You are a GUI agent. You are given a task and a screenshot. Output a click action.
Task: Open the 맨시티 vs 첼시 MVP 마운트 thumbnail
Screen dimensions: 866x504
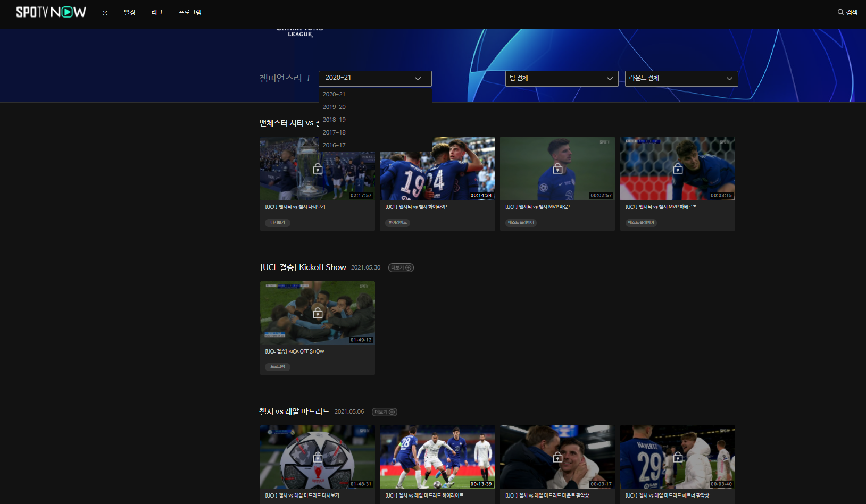(557, 169)
